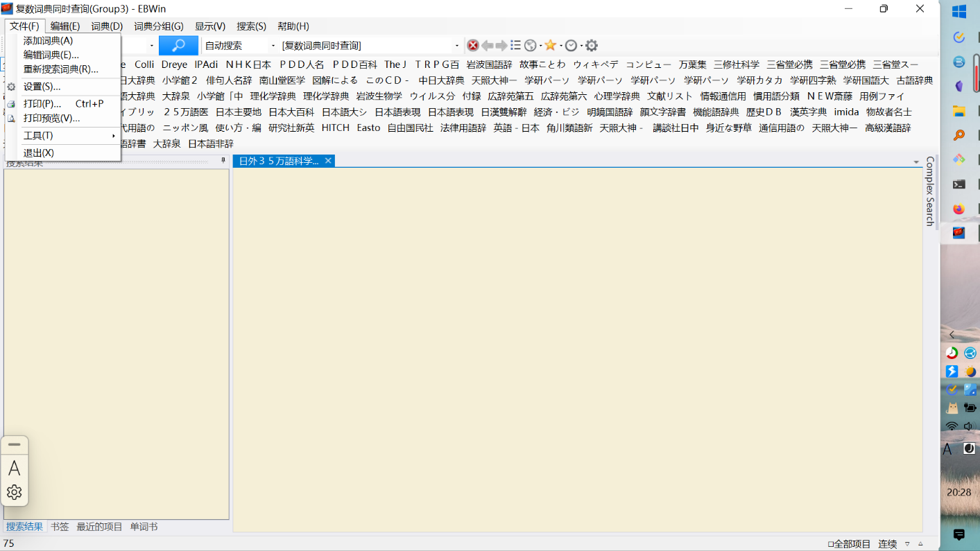Select the 広辞苑第六 dictionary button
The height and width of the screenshot is (551, 980).
(x=564, y=96)
